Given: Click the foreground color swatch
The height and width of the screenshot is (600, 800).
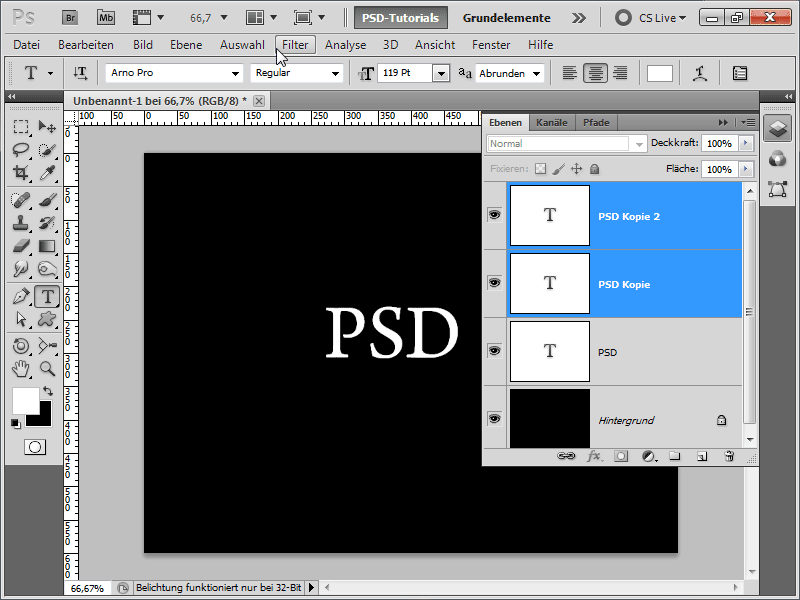Looking at the screenshot, I should click(25, 401).
